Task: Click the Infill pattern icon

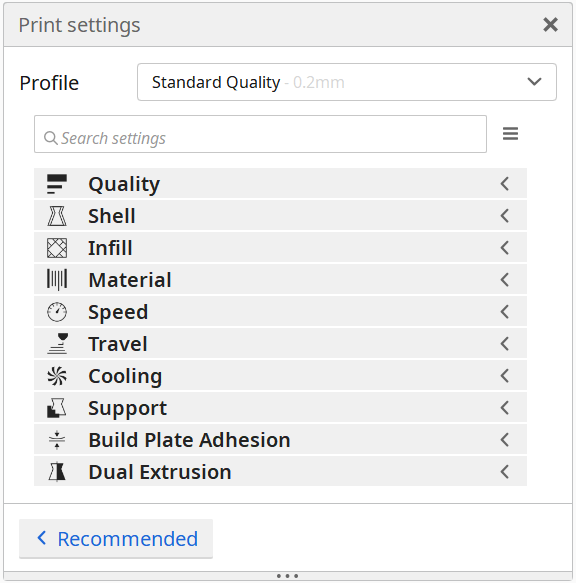Action: (57, 248)
